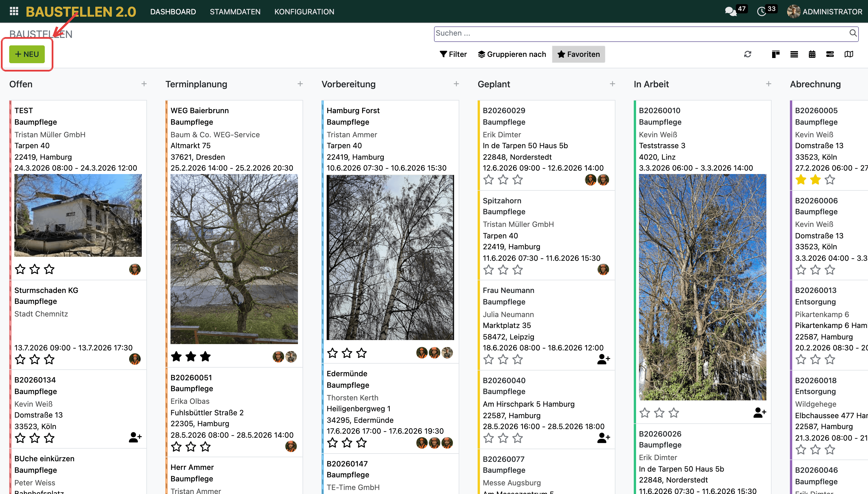The width and height of the screenshot is (868, 494).
Task: Click the 'Thorsten Kerth' customer text
Action: point(352,398)
